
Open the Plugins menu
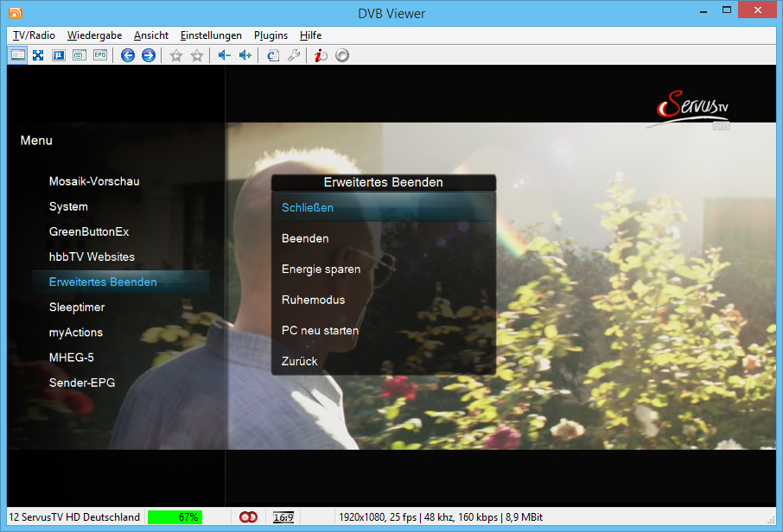271,35
